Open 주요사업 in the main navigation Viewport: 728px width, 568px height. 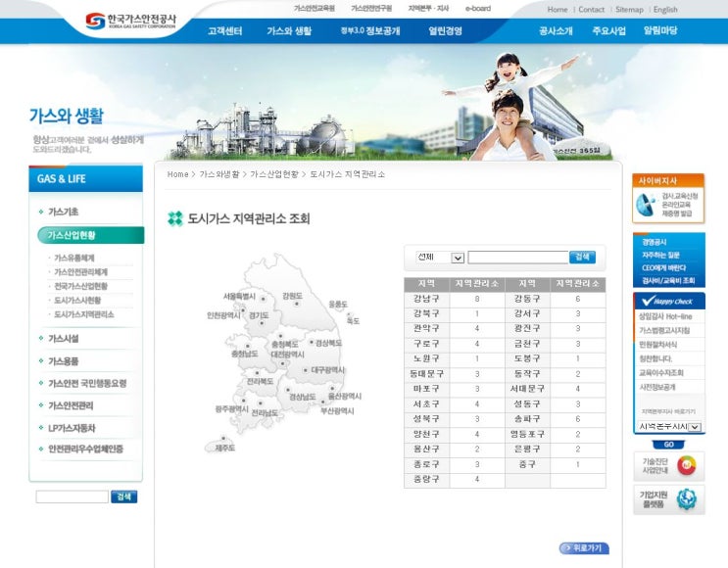point(608,31)
